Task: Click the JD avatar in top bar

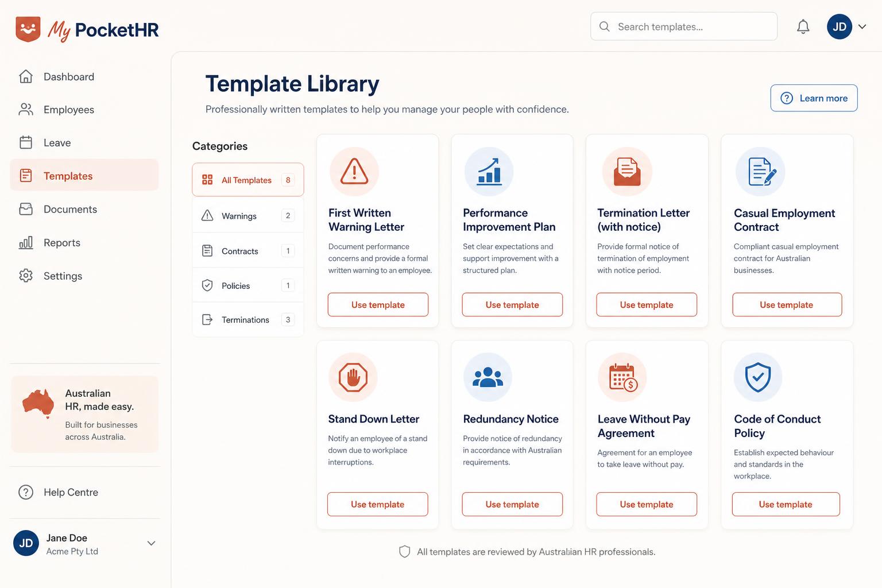Action: (840, 26)
